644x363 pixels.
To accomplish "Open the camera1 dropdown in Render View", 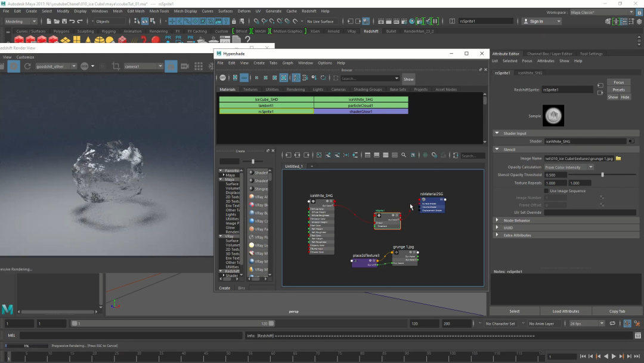I will pos(143,66).
